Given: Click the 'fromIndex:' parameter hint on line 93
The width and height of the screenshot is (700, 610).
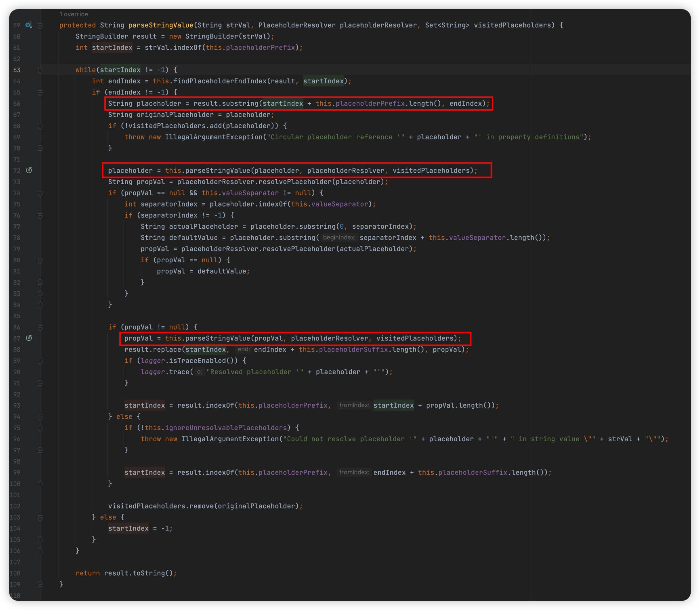Looking at the screenshot, I should coord(354,405).
